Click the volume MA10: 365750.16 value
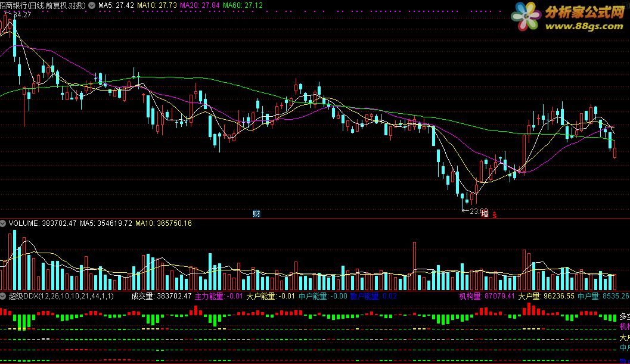The height and width of the screenshot is (364, 630). tap(163, 223)
